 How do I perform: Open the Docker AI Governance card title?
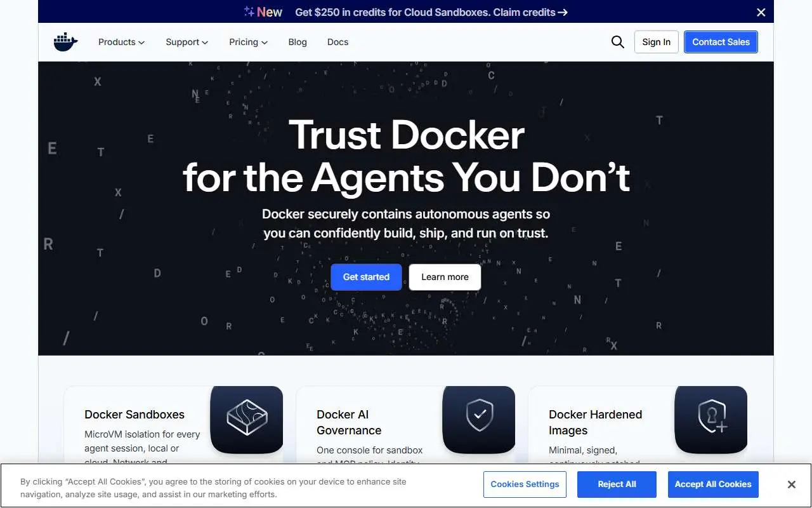[349, 422]
